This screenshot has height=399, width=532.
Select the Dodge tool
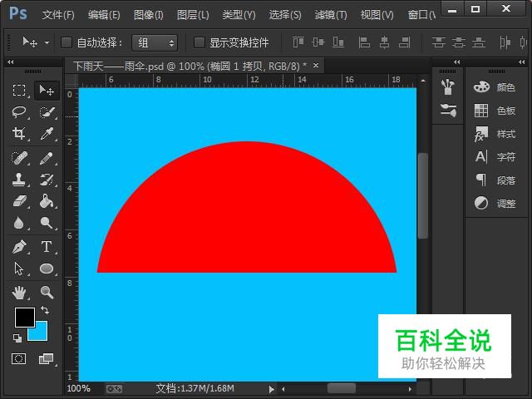click(x=47, y=223)
